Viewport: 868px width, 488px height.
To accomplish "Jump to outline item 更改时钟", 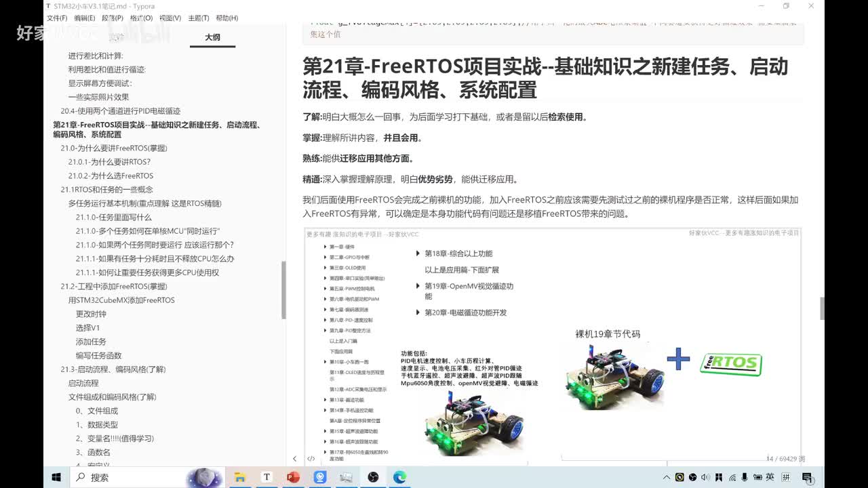I will tap(91, 314).
